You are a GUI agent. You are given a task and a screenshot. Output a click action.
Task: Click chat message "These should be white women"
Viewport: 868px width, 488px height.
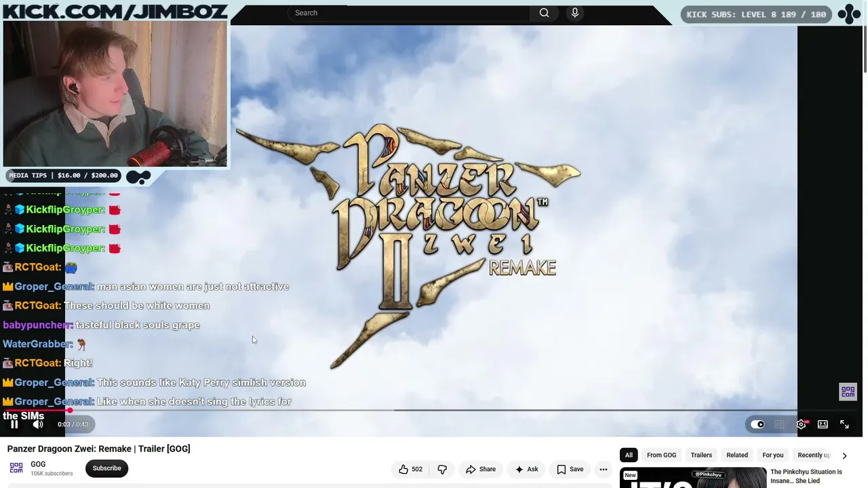(136, 306)
